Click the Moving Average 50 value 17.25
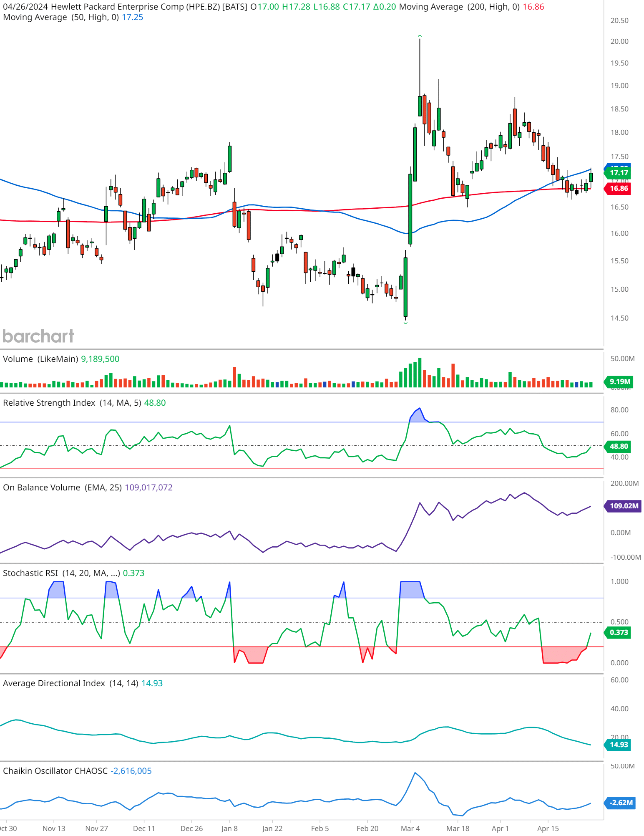644x836 pixels. click(x=132, y=17)
